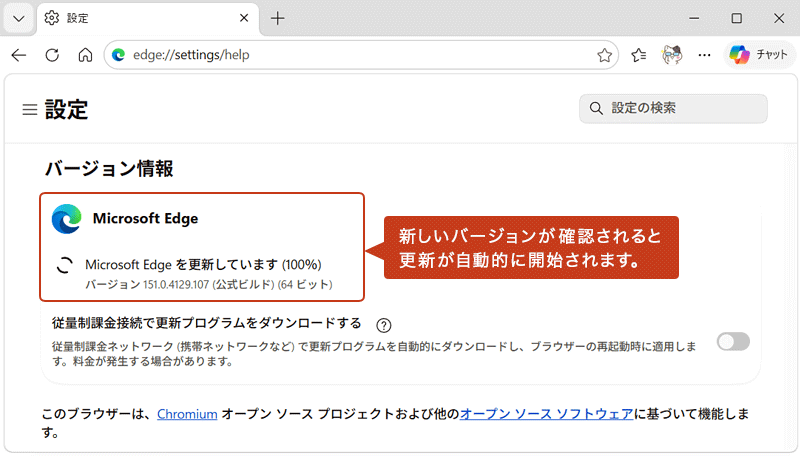Open the Chromium link

point(187,414)
